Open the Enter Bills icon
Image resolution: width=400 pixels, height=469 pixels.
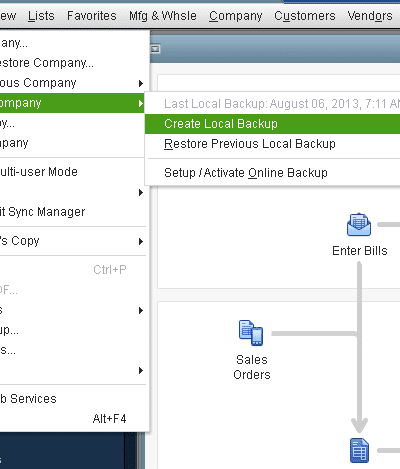pyautogui.click(x=359, y=225)
